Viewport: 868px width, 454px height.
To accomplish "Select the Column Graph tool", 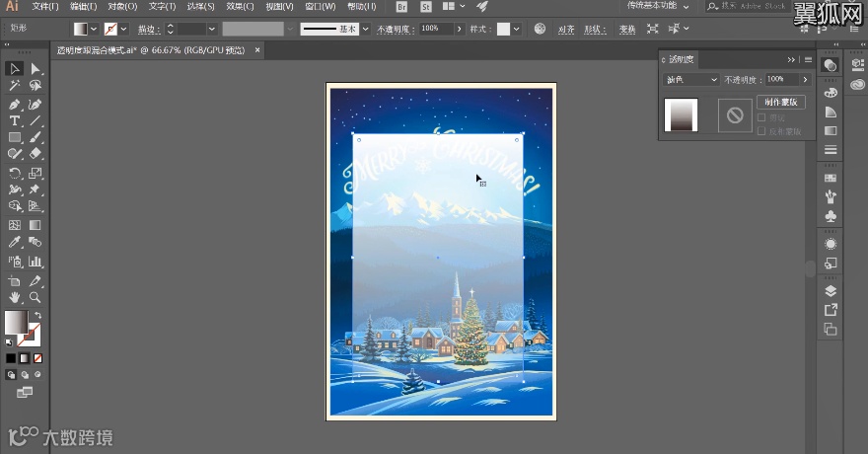I will click(x=35, y=262).
